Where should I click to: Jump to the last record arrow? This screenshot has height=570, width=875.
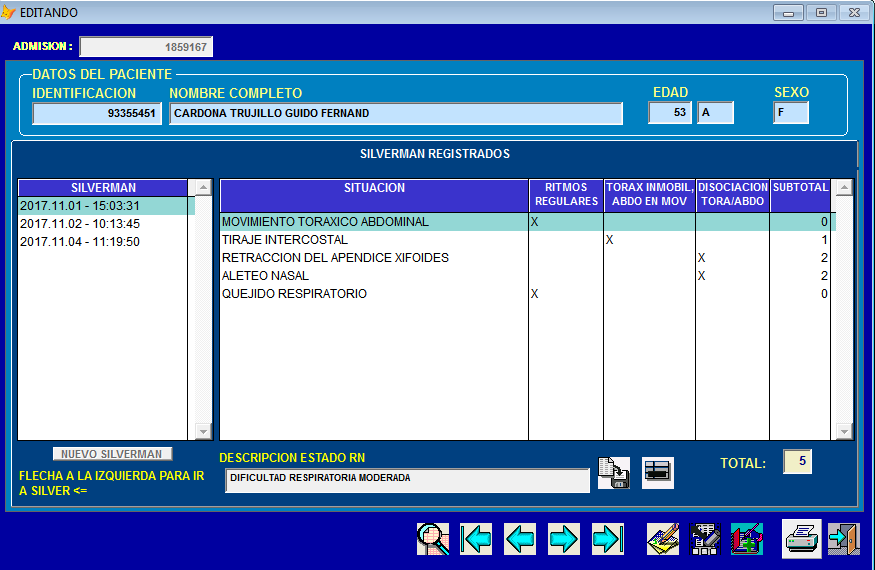608,539
